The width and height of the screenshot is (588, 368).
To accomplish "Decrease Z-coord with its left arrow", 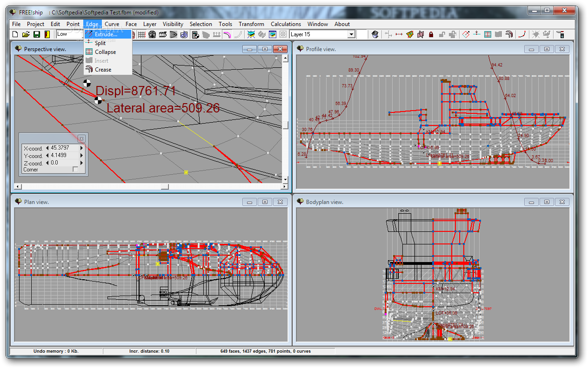I will click(47, 163).
